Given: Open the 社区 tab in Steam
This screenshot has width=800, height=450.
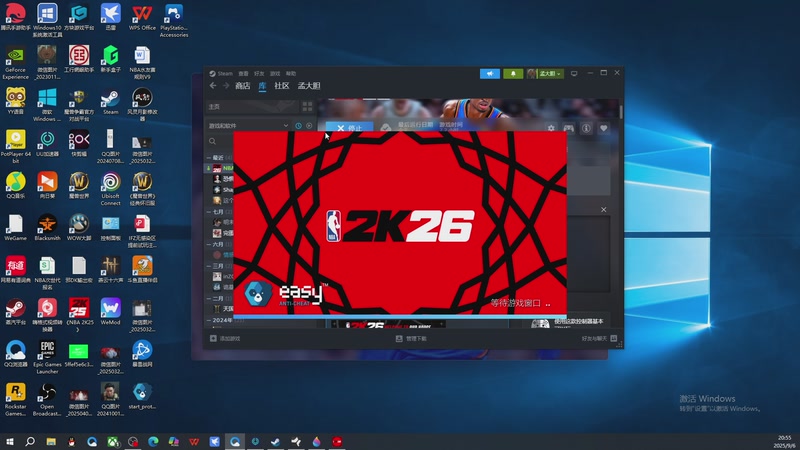Looking at the screenshot, I should click(282, 86).
